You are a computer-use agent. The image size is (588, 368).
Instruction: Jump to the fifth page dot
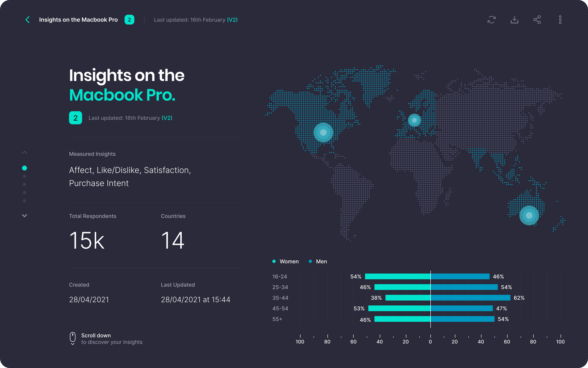tap(24, 201)
